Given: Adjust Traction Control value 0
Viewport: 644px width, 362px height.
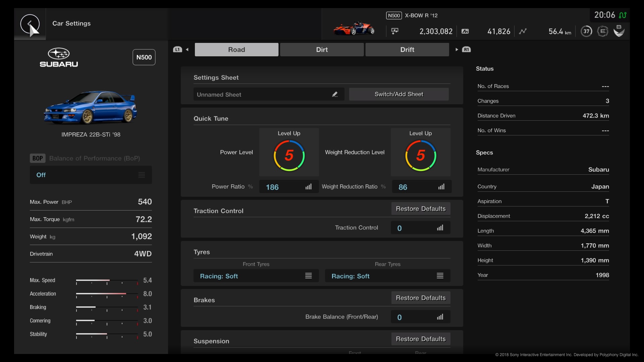Looking at the screenshot, I should tap(421, 228).
